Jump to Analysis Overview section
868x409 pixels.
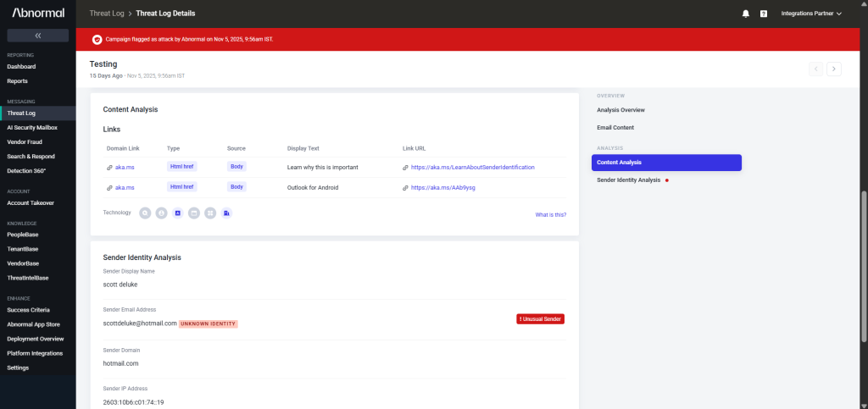click(620, 110)
